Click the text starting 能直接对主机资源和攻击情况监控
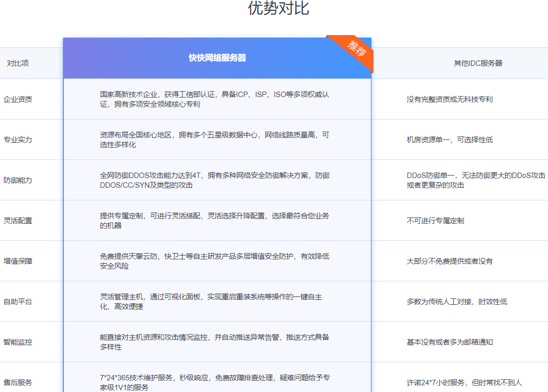The height and width of the screenshot is (392, 548). pyautogui.click(x=215, y=342)
